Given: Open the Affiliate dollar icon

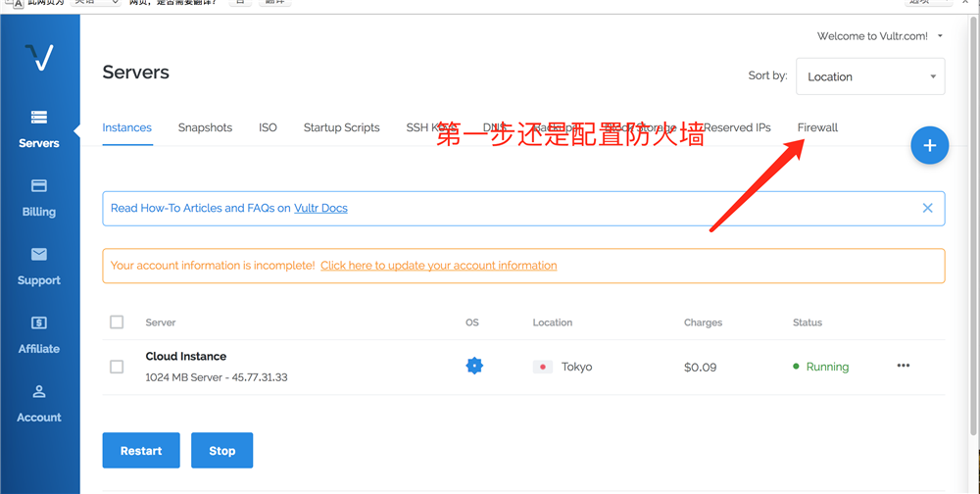Looking at the screenshot, I should (x=39, y=322).
